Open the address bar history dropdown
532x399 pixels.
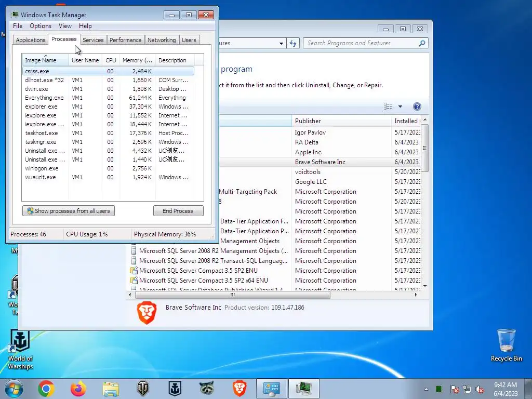[281, 44]
